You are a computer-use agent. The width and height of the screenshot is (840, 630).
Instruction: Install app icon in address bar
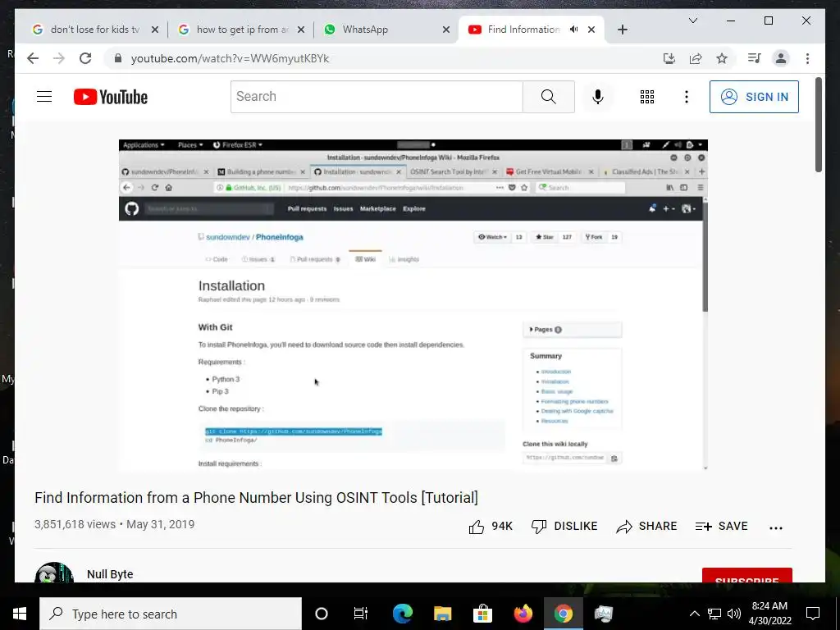tap(669, 58)
